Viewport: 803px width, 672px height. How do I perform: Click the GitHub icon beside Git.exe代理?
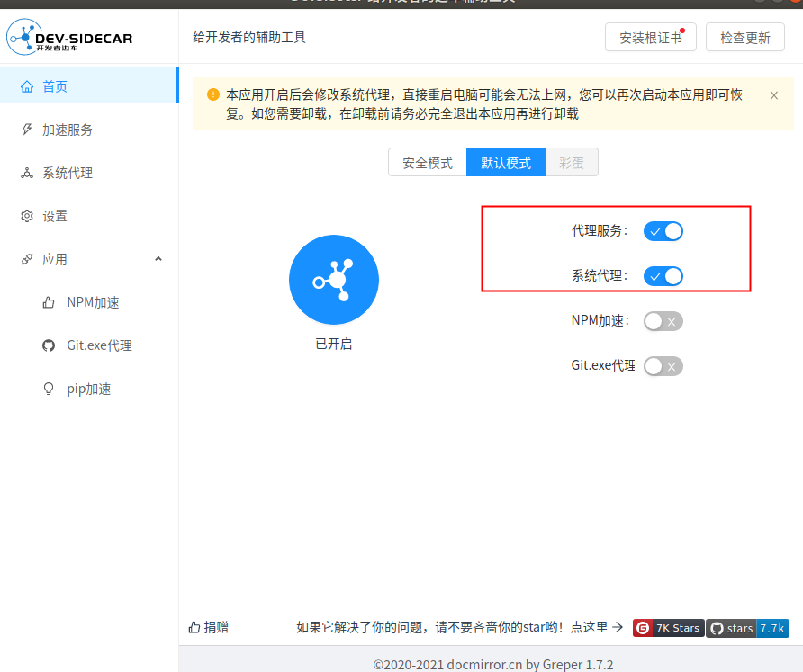tap(49, 346)
